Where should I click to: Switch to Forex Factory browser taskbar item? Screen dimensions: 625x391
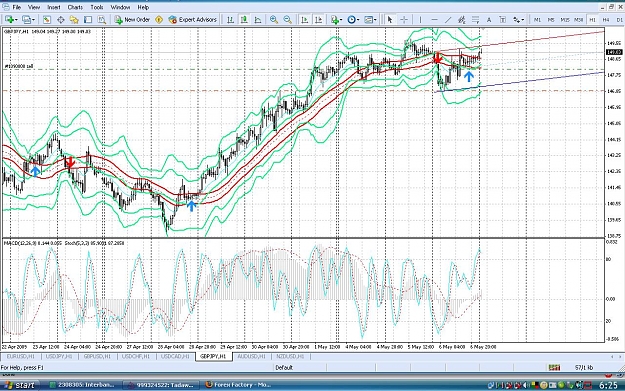tap(238, 385)
